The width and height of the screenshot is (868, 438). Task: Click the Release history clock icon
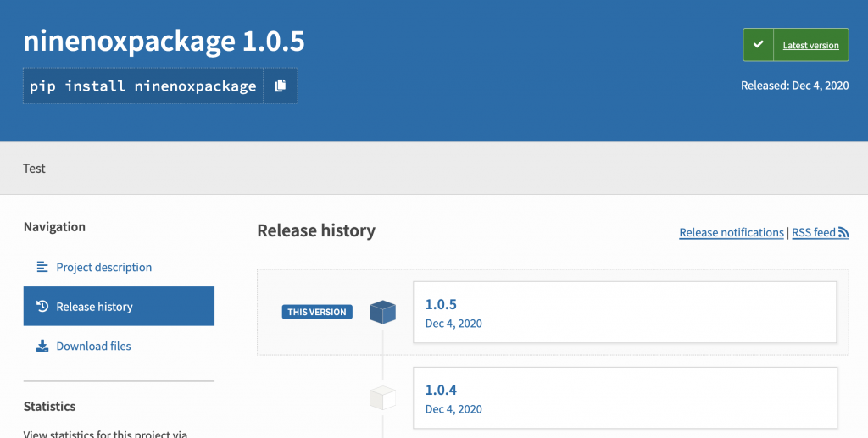point(42,307)
